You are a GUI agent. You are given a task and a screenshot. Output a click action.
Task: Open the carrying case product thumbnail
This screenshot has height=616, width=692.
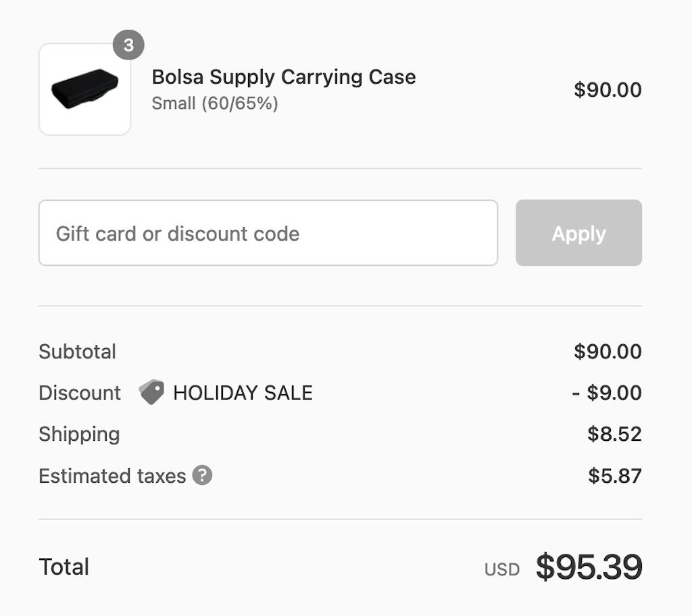84,89
